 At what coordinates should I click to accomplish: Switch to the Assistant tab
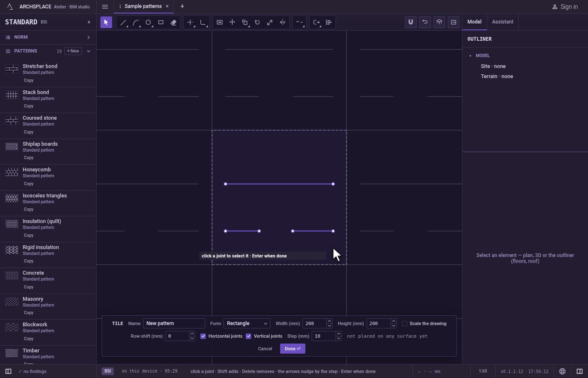pyautogui.click(x=503, y=22)
